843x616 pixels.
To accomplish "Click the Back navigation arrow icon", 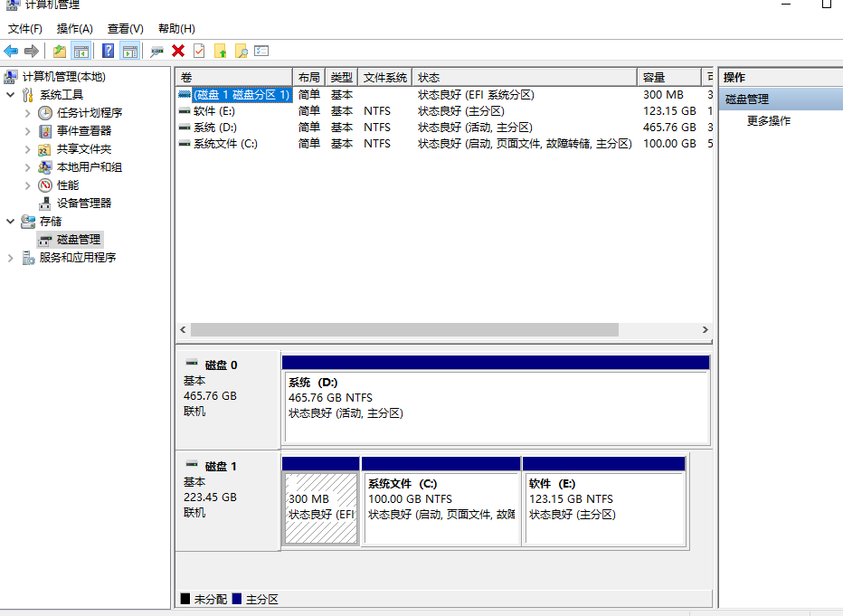I will tap(12, 51).
